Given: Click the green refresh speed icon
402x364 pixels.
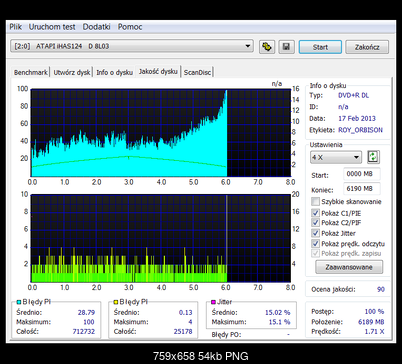Looking at the screenshot, I should (x=373, y=157).
